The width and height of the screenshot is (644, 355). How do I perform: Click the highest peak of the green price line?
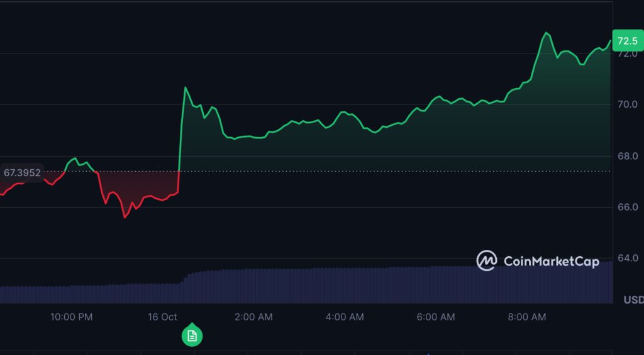tap(547, 33)
